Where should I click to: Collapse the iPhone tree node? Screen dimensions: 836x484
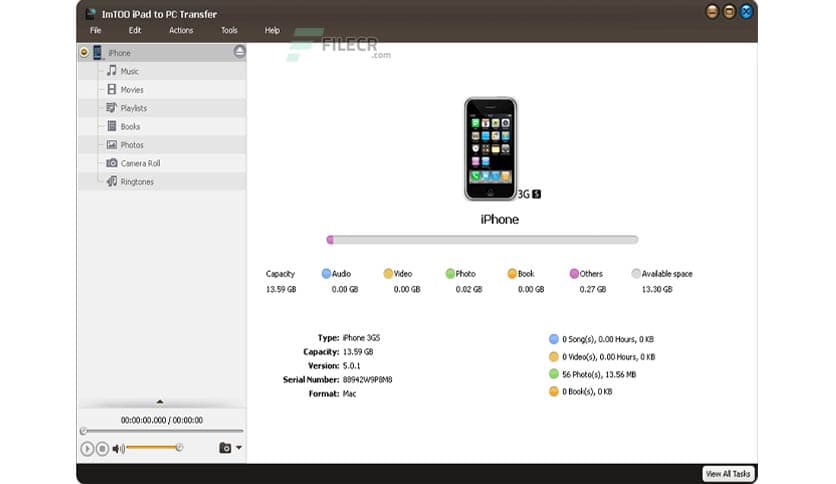(84, 52)
